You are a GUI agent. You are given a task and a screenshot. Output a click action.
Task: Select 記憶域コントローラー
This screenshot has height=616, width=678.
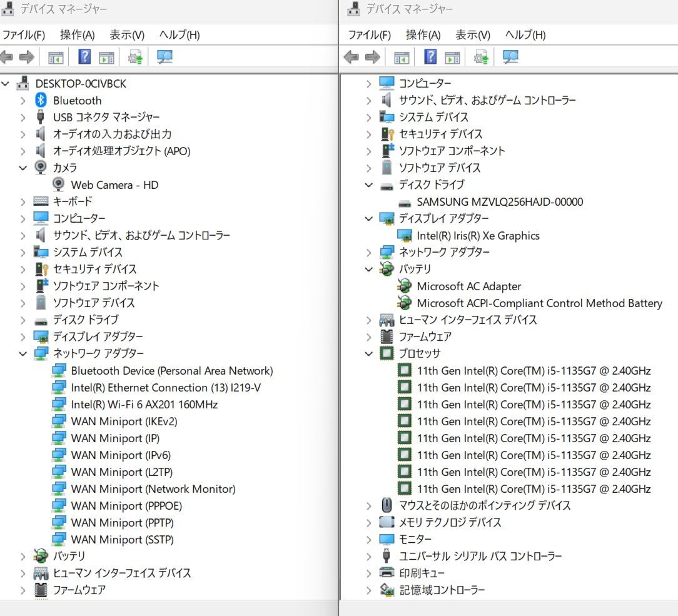tap(442, 590)
